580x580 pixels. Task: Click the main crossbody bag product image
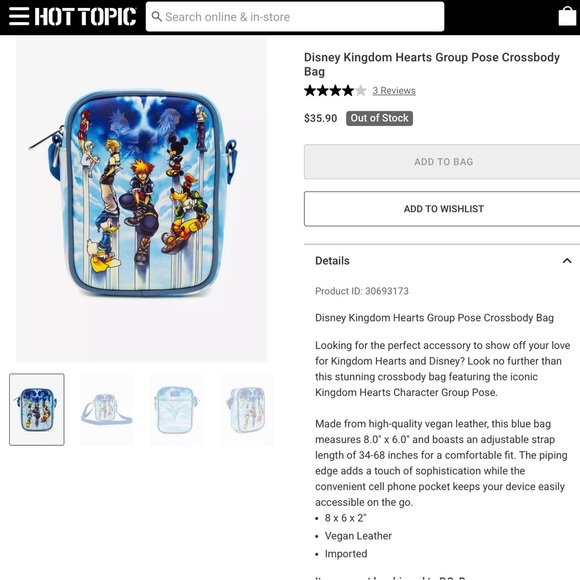coord(141,199)
